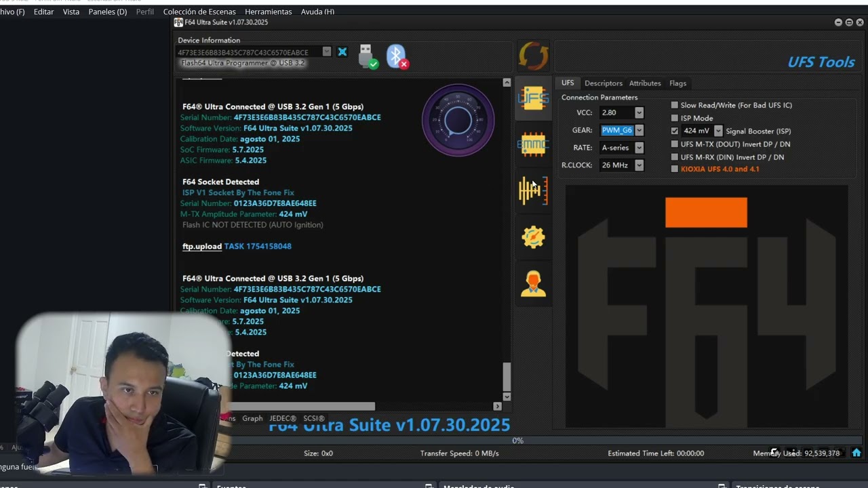Screen dimensions: 868x488
Task: Switch to the UFS tab
Action: point(568,83)
